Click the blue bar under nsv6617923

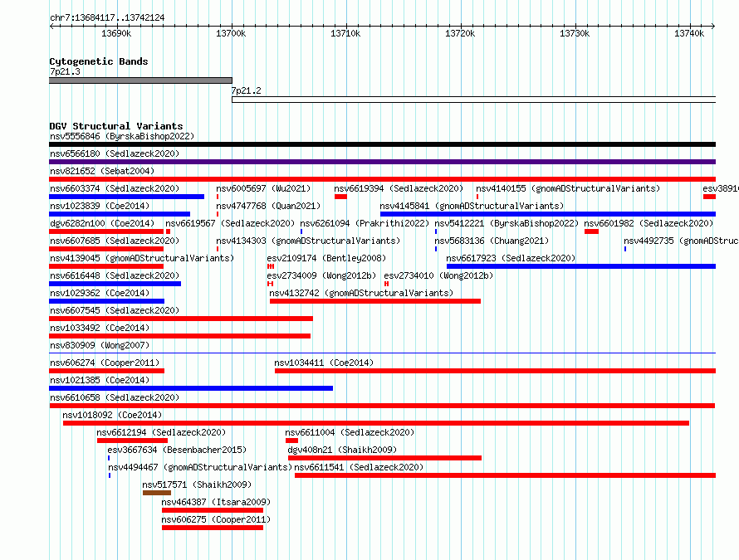pyautogui.click(x=581, y=266)
